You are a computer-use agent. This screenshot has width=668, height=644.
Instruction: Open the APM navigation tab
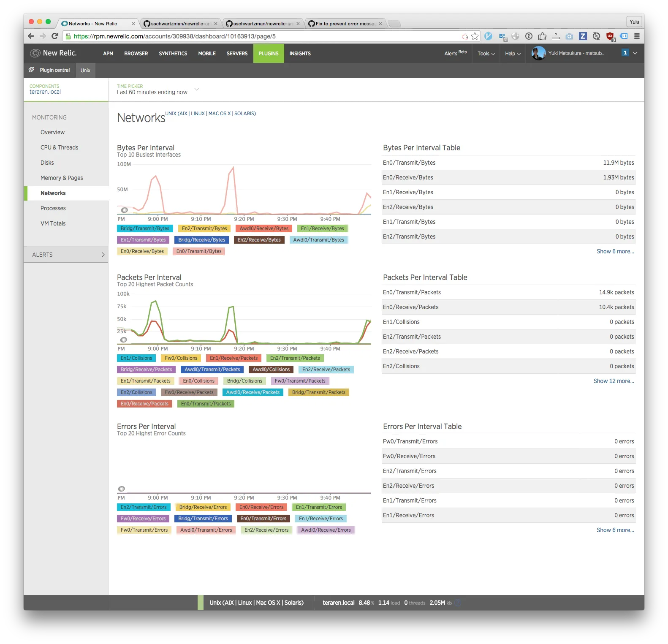108,54
